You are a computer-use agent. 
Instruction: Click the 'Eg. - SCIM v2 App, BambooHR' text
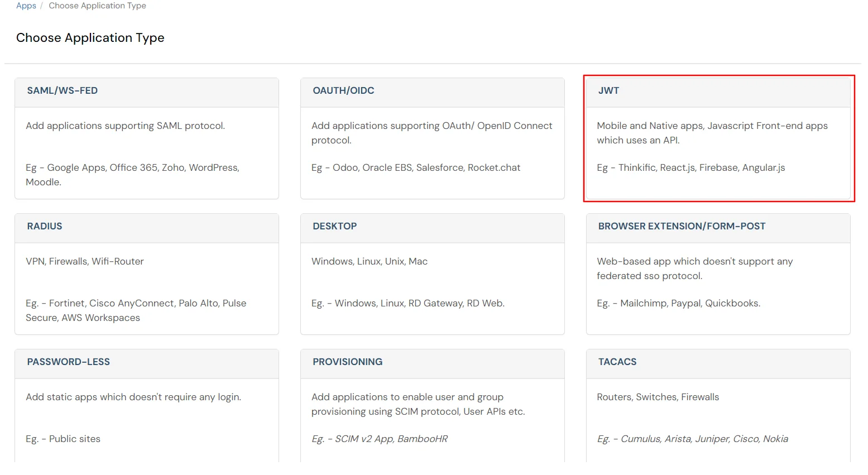(379, 439)
